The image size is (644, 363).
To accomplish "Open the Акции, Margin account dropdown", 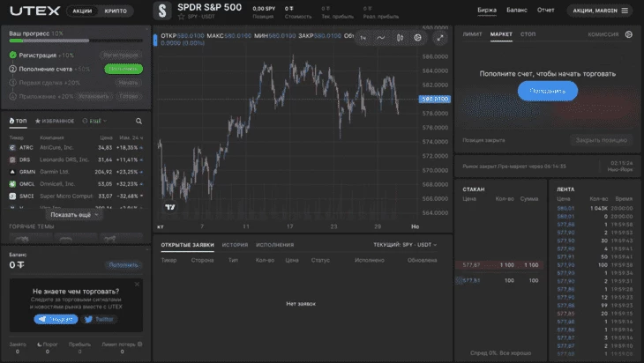I will coord(600,11).
